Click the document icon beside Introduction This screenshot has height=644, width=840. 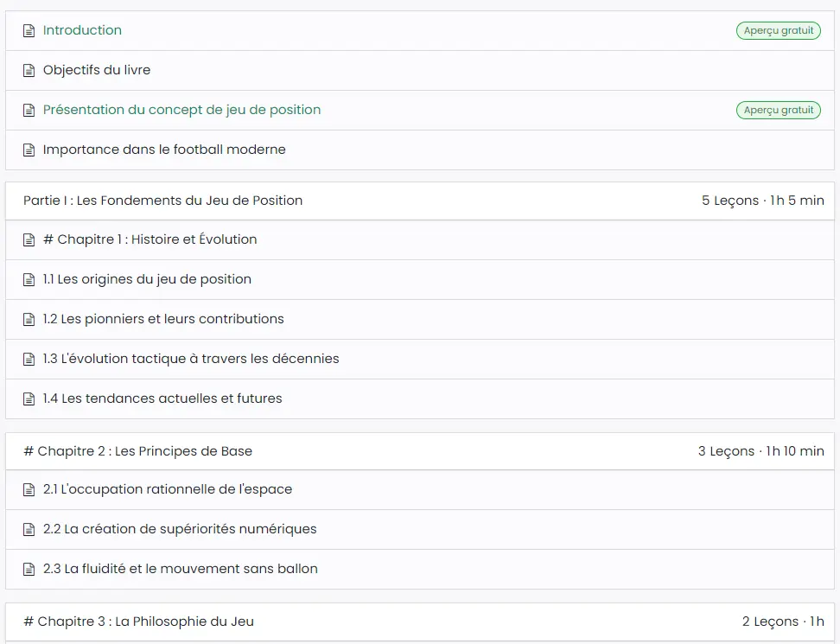click(29, 31)
